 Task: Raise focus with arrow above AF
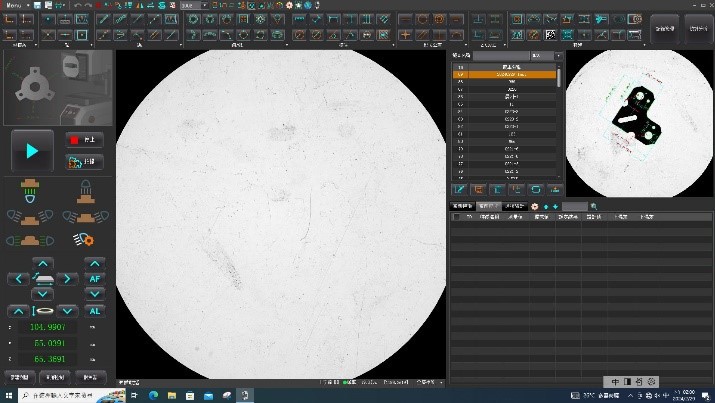click(x=95, y=264)
